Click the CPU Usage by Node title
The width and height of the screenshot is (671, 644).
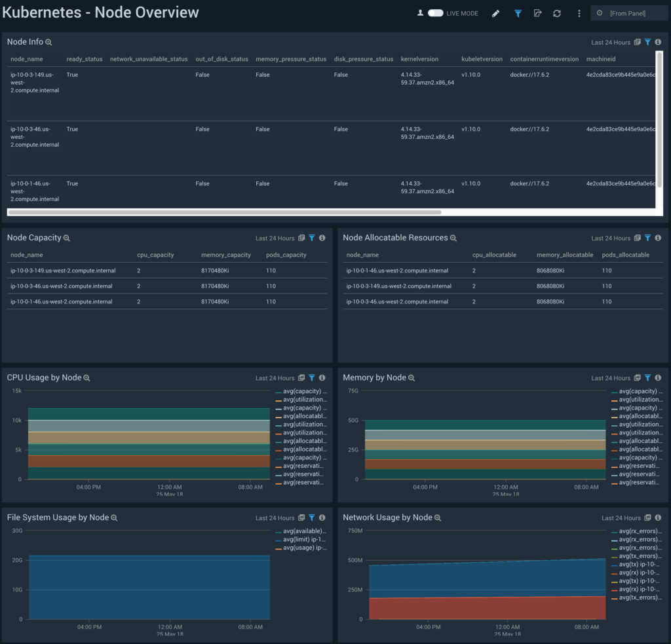(x=44, y=378)
